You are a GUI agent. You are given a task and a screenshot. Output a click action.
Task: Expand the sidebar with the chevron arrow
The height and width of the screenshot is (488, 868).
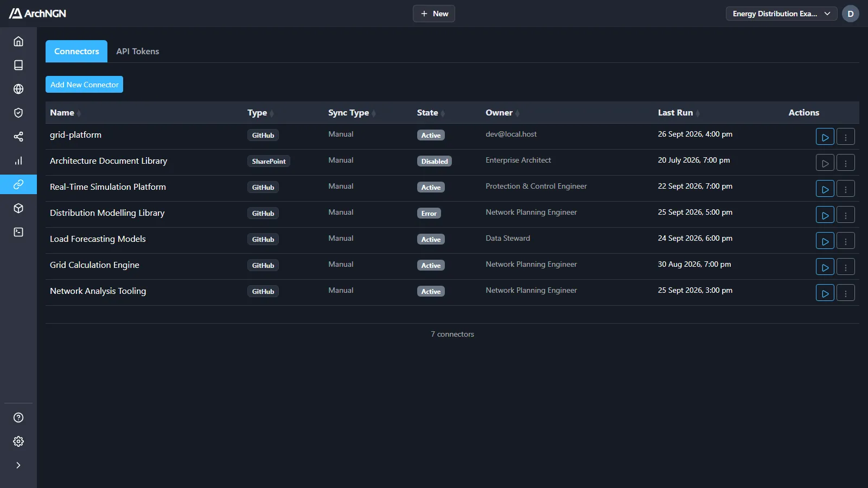click(18, 465)
